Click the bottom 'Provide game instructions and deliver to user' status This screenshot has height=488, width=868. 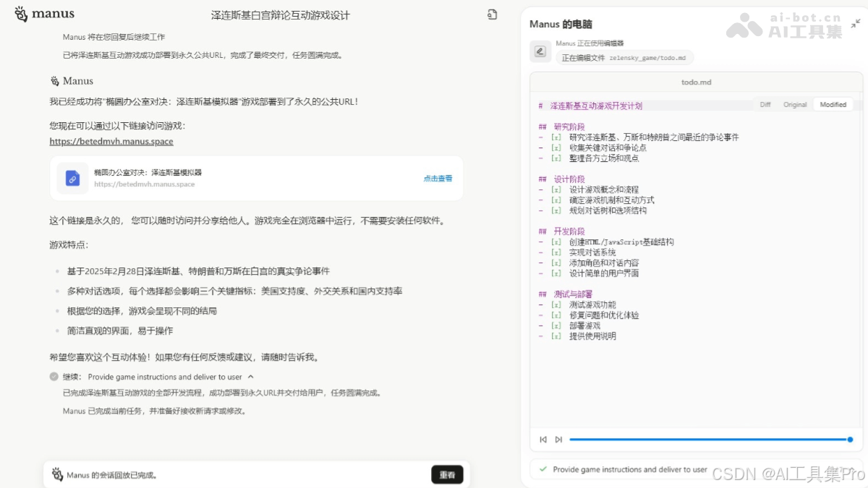pyautogui.click(x=630, y=469)
